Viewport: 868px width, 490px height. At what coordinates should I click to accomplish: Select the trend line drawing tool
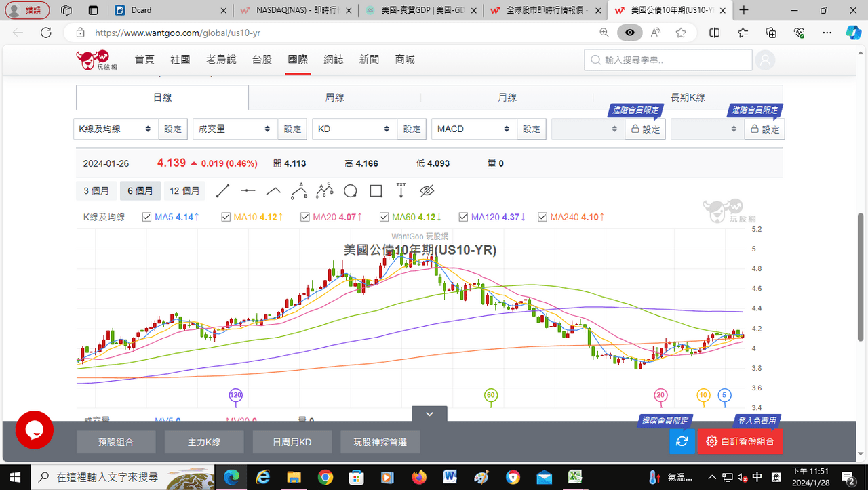point(223,191)
